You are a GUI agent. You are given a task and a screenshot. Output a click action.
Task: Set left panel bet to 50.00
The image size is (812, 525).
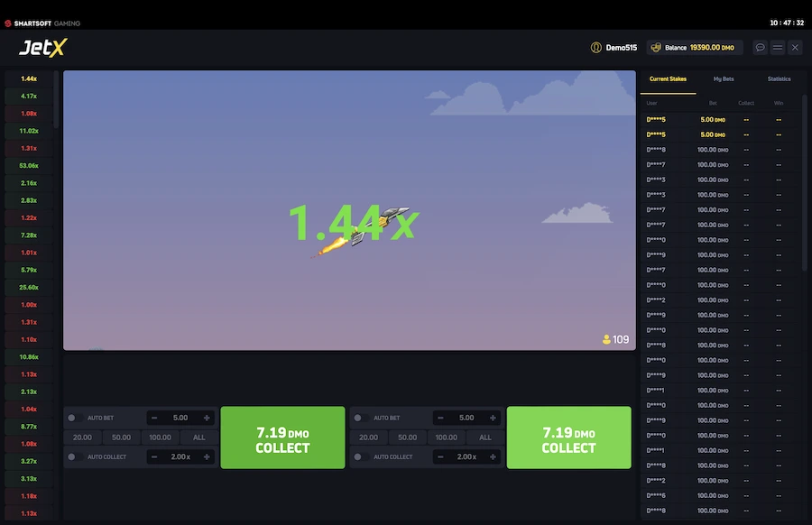coord(121,437)
